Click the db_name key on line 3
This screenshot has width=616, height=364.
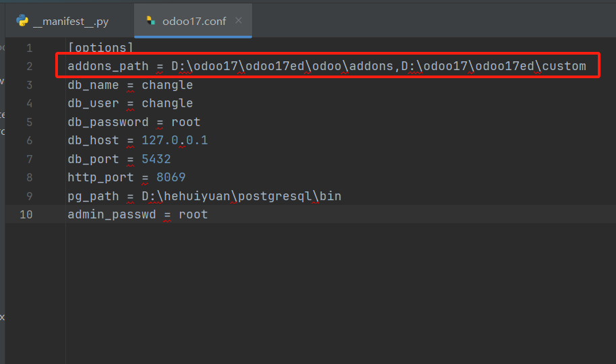[x=93, y=85]
